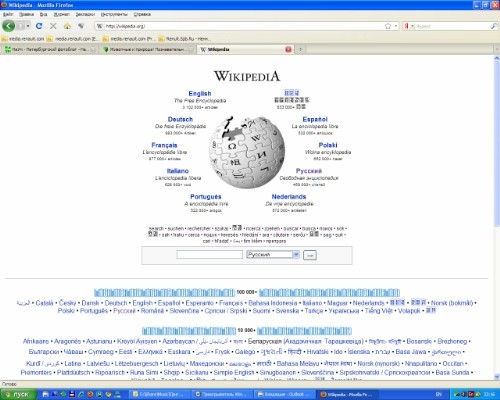500x400 pixels.
Task: Click the EN language indicator in taskbar
Action: click(x=439, y=394)
